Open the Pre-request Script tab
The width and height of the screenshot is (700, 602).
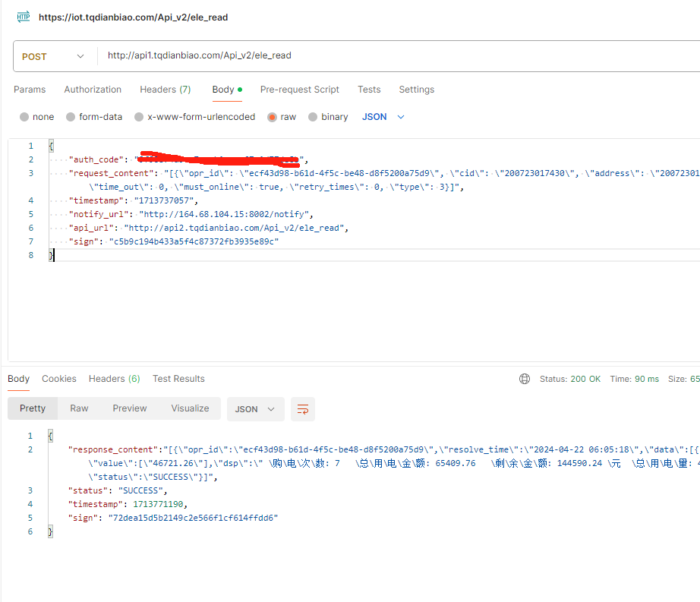point(300,90)
